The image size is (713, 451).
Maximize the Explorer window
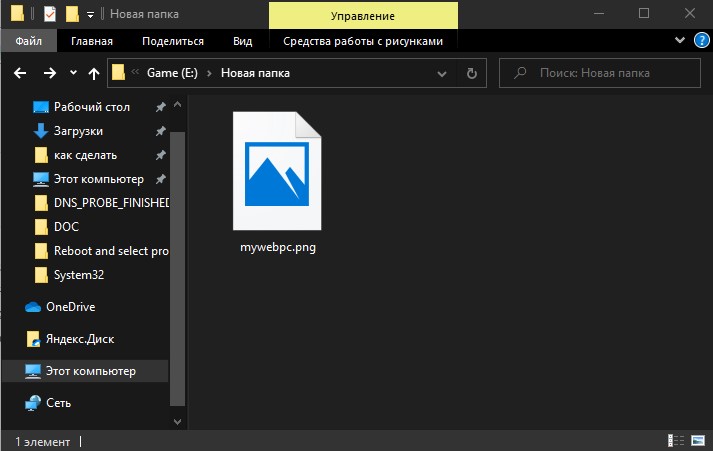(644, 14)
